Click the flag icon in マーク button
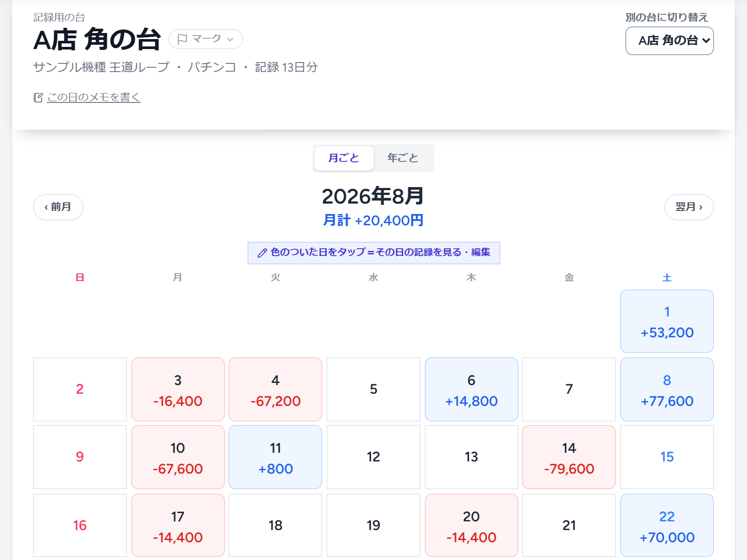 tap(182, 39)
